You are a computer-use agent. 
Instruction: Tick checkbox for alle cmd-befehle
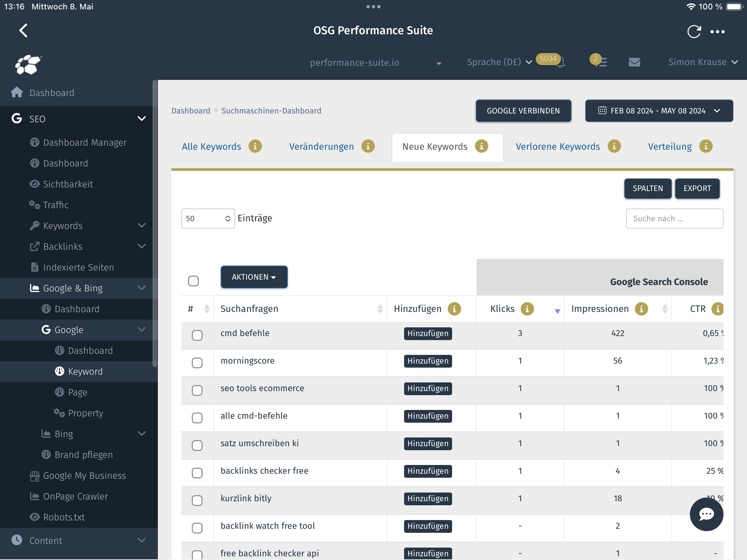coord(197,418)
